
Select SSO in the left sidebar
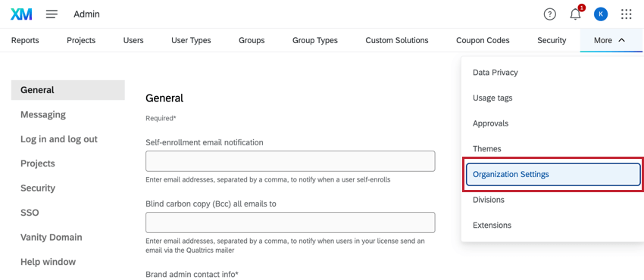coord(30,213)
